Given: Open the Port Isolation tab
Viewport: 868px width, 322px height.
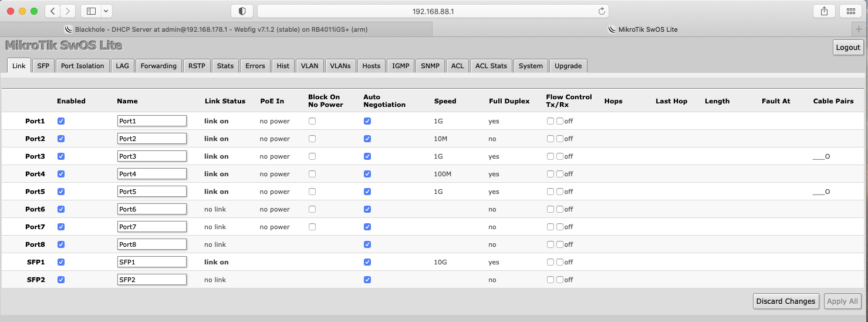Looking at the screenshot, I should [83, 66].
